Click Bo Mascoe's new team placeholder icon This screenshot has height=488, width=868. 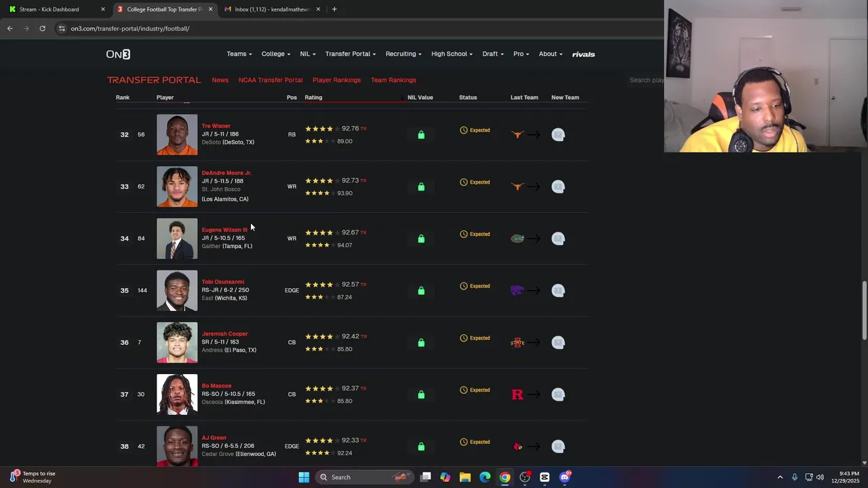(x=558, y=394)
